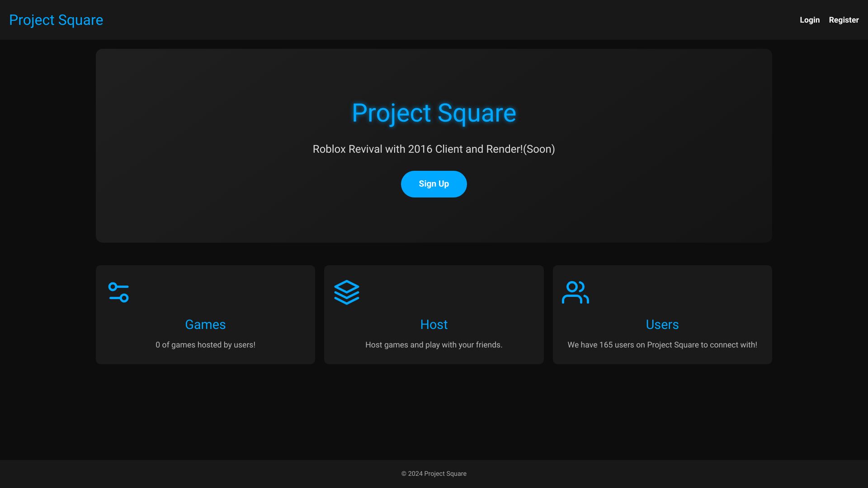Click '0 of games hosted by users!' text
868x488 pixels.
[205, 345]
